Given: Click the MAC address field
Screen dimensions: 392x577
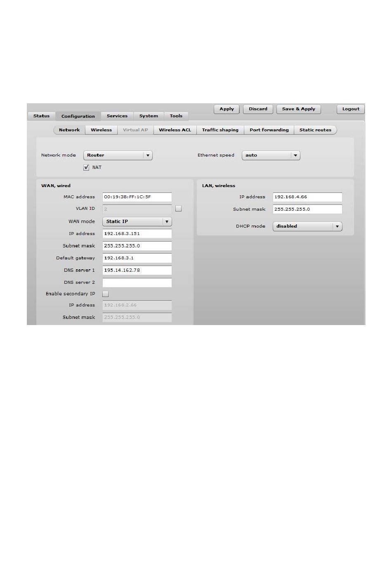Looking at the screenshot, I should pyautogui.click(x=137, y=197).
